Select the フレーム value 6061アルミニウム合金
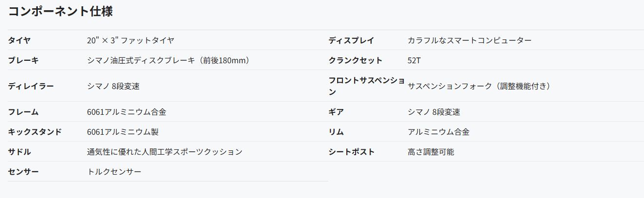 pos(126,112)
